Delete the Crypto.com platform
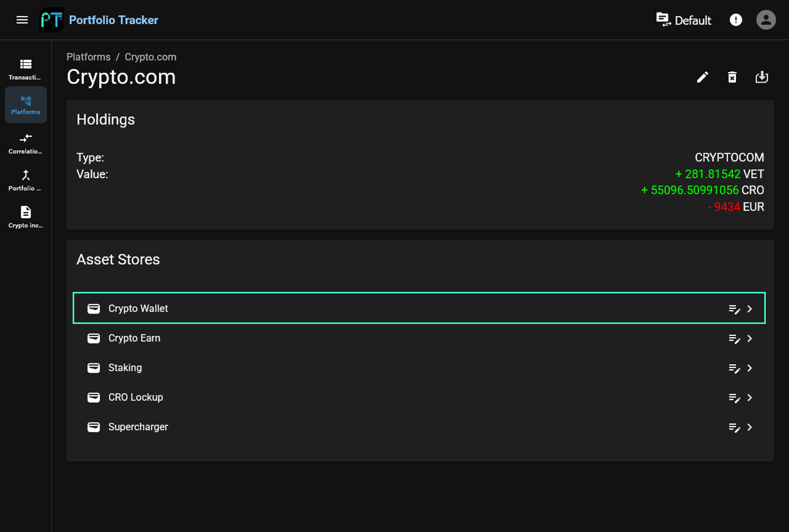 (x=732, y=77)
